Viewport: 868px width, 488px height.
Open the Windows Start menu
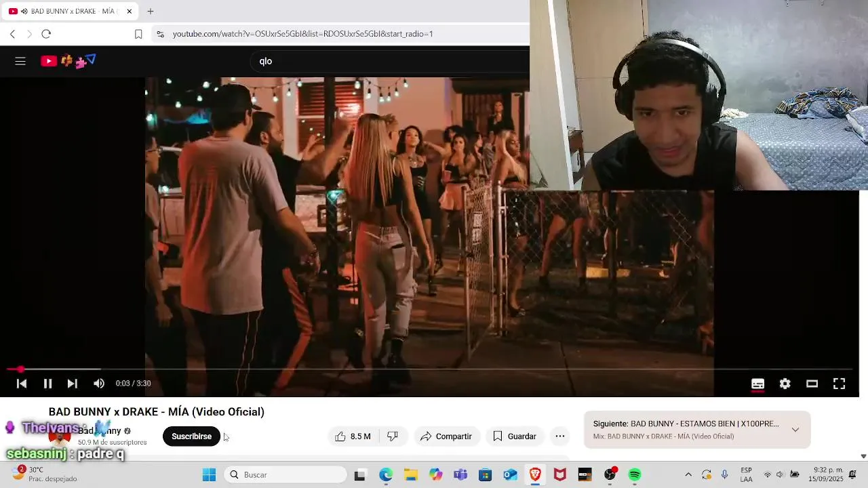[209, 475]
